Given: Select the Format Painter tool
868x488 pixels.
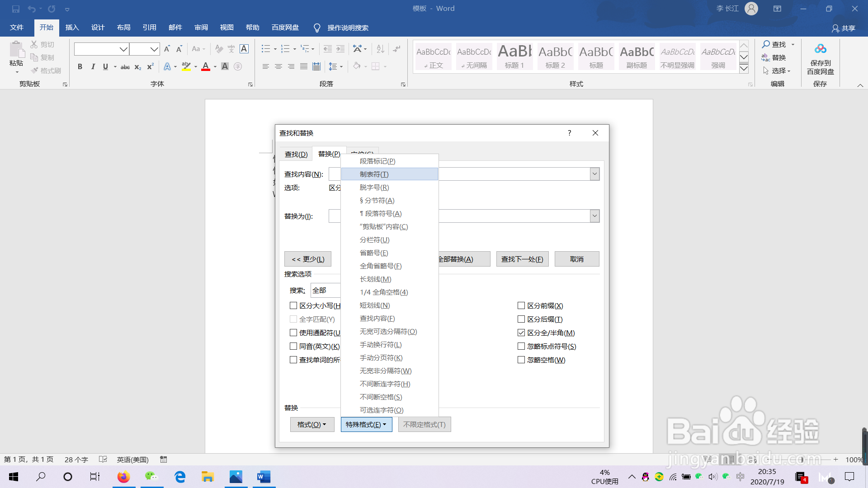Looking at the screenshot, I should [x=46, y=70].
